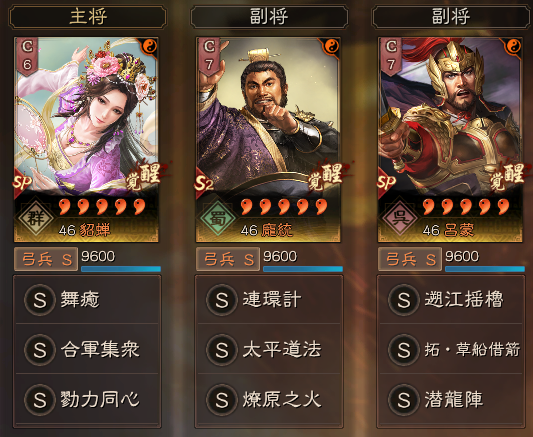Click the 群 faction emblem on 貂蝉's card
Image resolution: width=533 pixels, height=437 pixels.
(35, 218)
